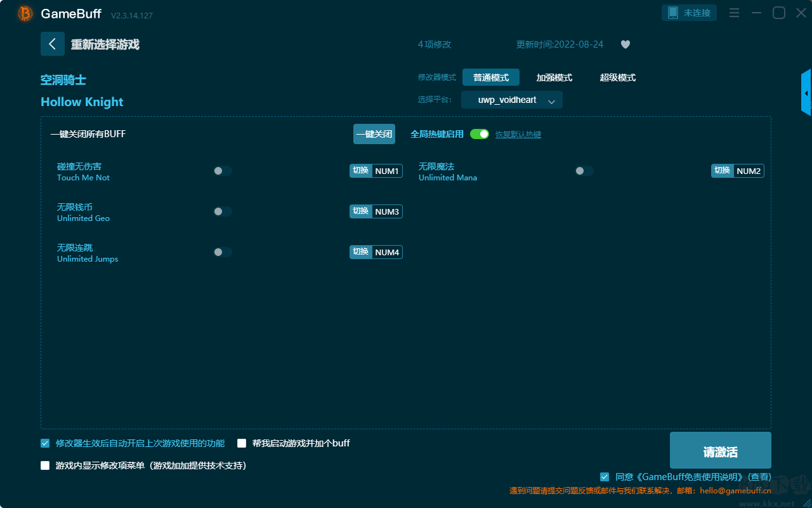
Task: Minimize the GameBuff window
Action: 756,13
